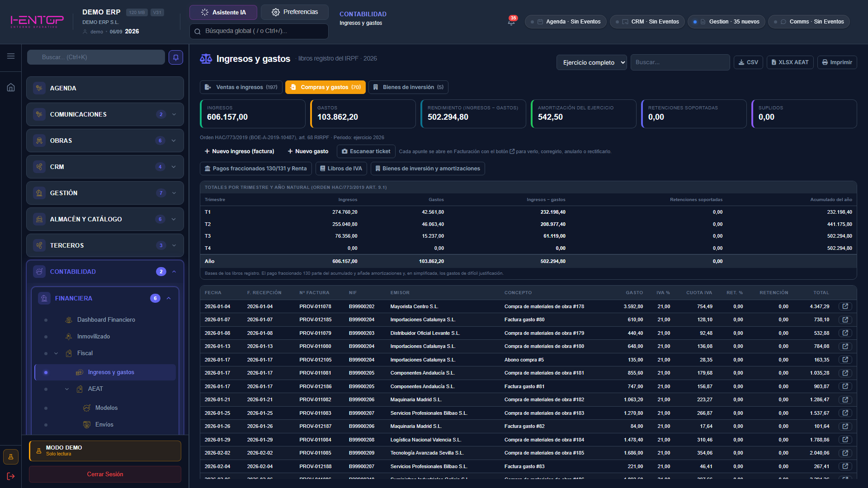Switch to Bienes de inversión tab
This screenshot has width=868, height=488.
408,87
